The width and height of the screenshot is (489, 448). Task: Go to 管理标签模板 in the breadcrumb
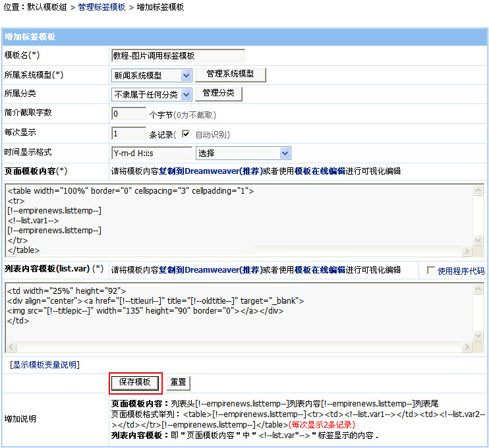click(101, 7)
